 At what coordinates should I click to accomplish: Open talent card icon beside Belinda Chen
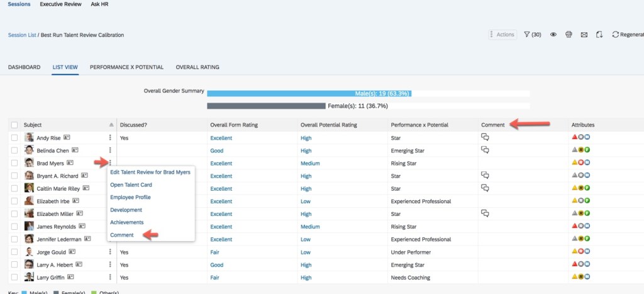tap(75, 150)
